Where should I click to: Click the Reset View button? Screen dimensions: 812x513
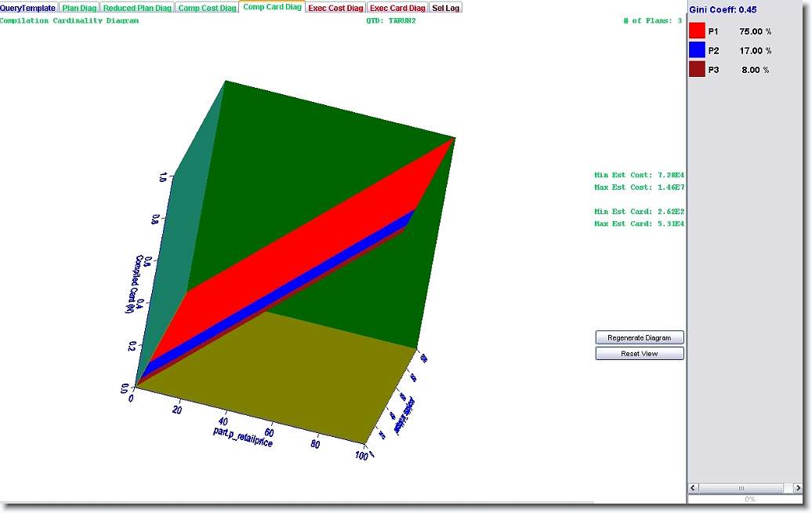[x=640, y=354]
